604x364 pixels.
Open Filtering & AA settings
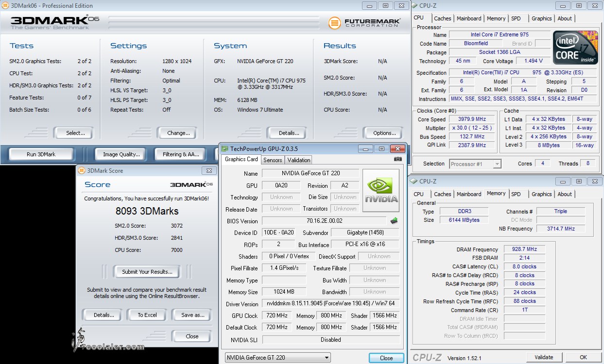(181, 154)
